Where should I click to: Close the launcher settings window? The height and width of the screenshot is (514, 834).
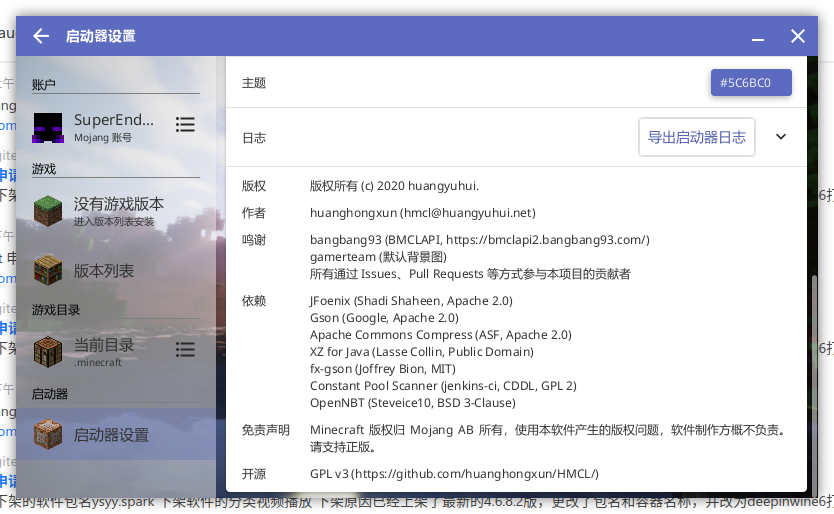click(797, 36)
